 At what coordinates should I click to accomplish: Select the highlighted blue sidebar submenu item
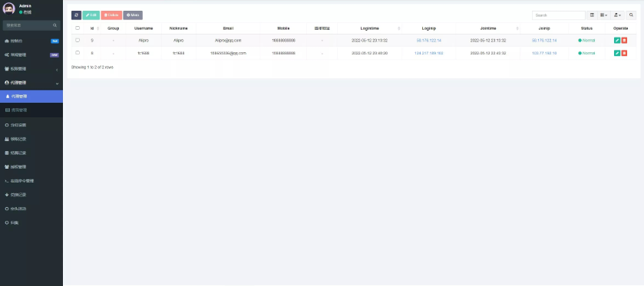(x=31, y=97)
